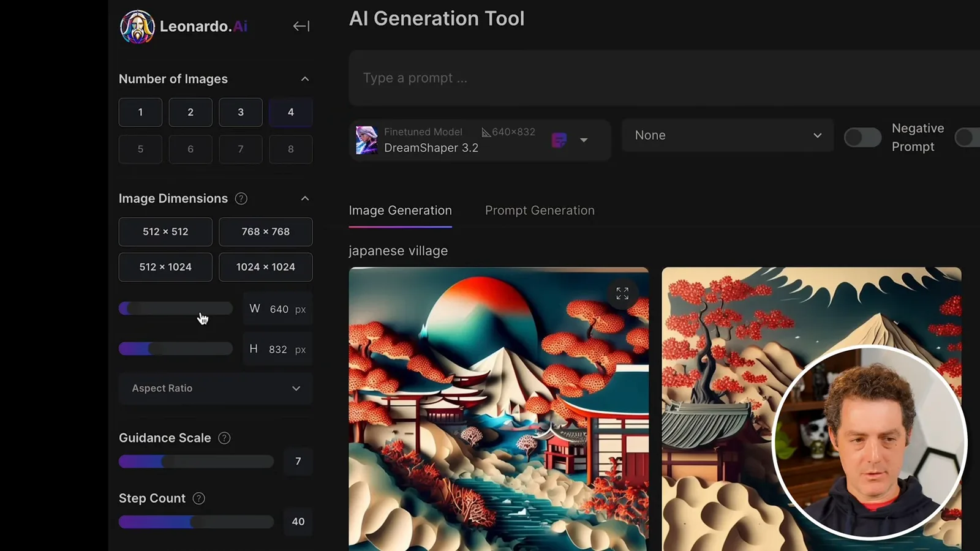
Task: Select 7 images count
Action: click(x=241, y=149)
